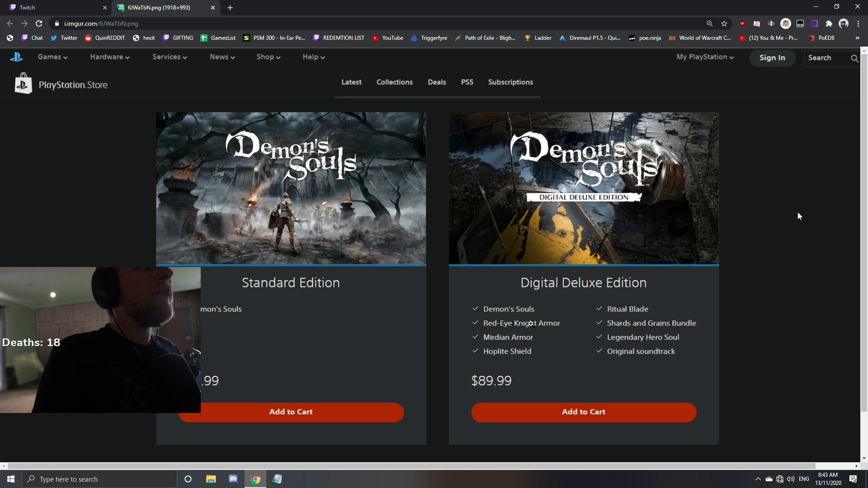
Task: Switch to the PS5 store tab
Action: [467, 82]
